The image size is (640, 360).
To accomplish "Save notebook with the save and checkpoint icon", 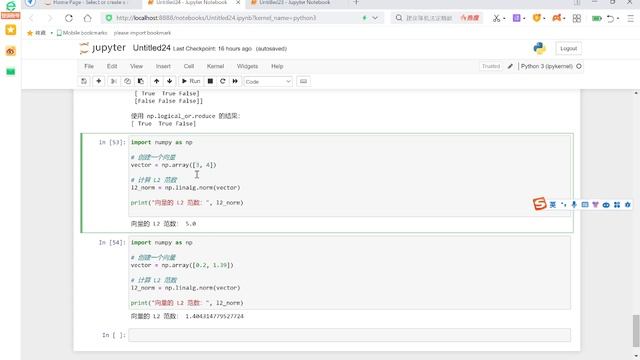I will coord(84,81).
